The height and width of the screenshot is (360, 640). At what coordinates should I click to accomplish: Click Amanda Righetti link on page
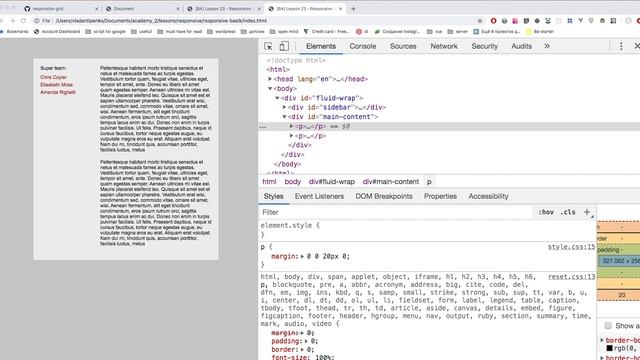pos(58,92)
